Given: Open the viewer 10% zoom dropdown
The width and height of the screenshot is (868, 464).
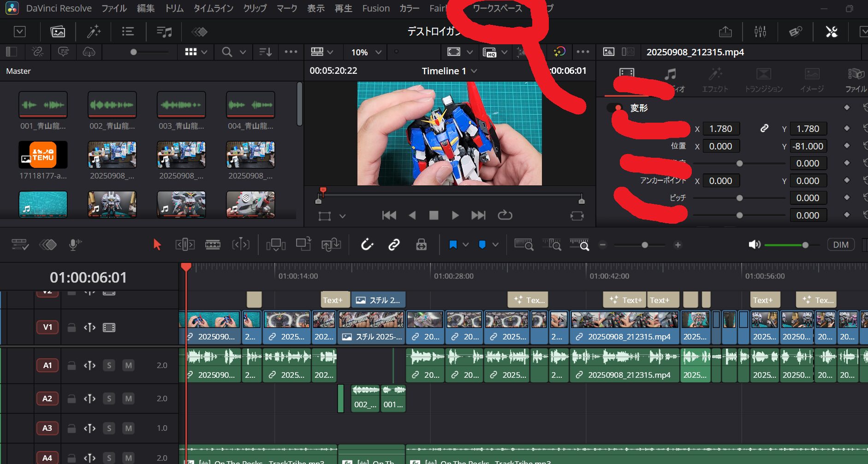Looking at the screenshot, I should tap(367, 52).
